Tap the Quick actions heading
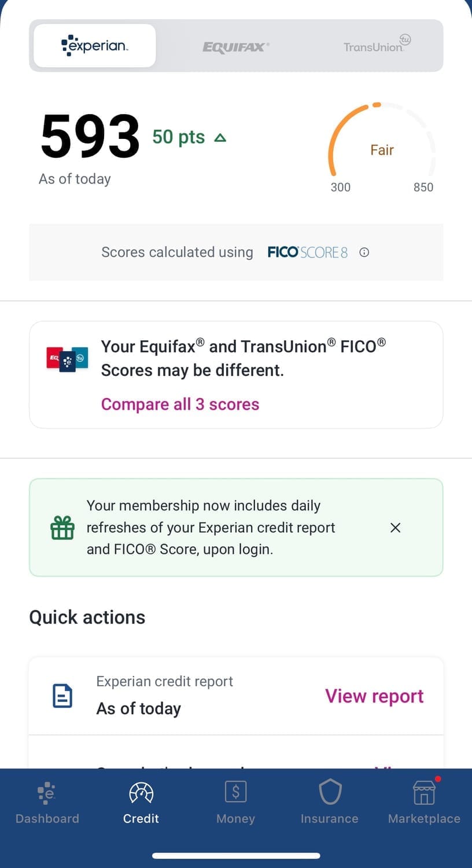This screenshot has height=868, width=472. pyautogui.click(x=87, y=617)
